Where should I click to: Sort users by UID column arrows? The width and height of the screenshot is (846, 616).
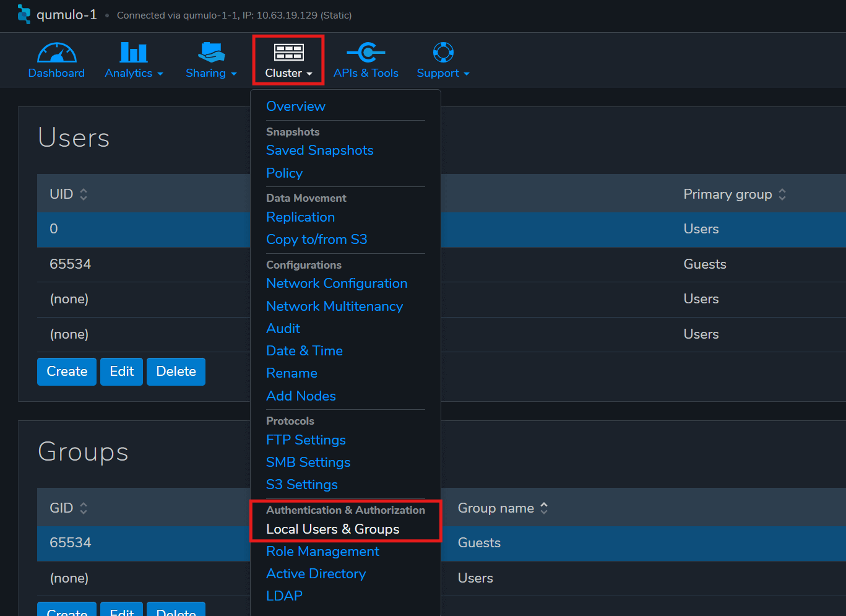(x=84, y=194)
